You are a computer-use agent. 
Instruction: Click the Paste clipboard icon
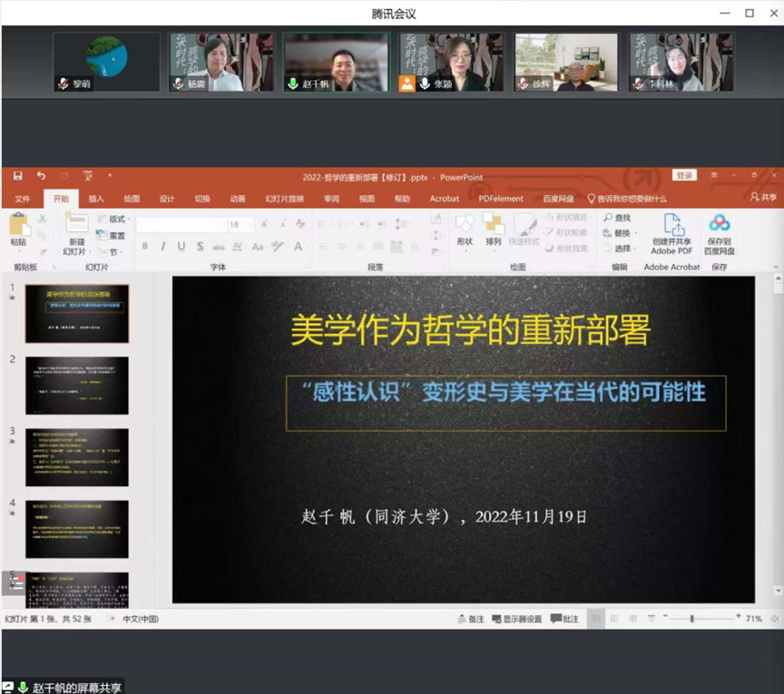(x=19, y=224)
